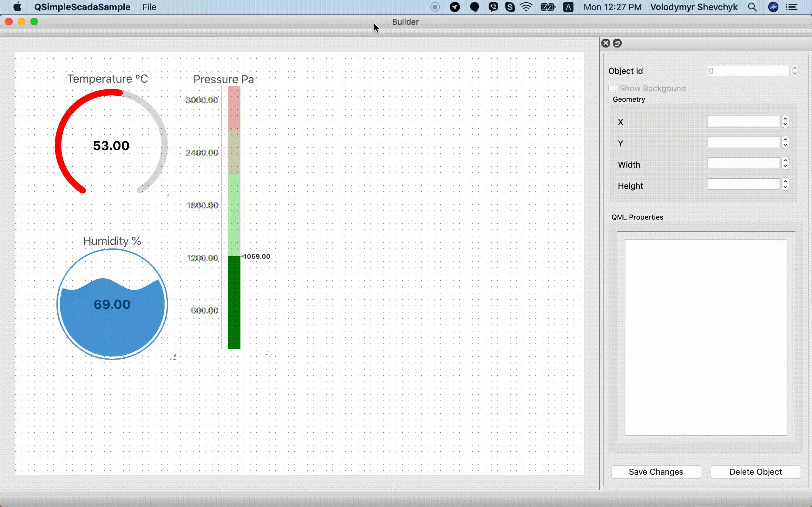Close the properties dock panel

click(x=606, y=43)
